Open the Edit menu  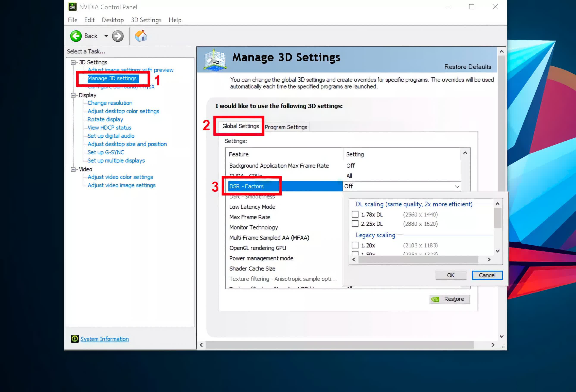89,20
